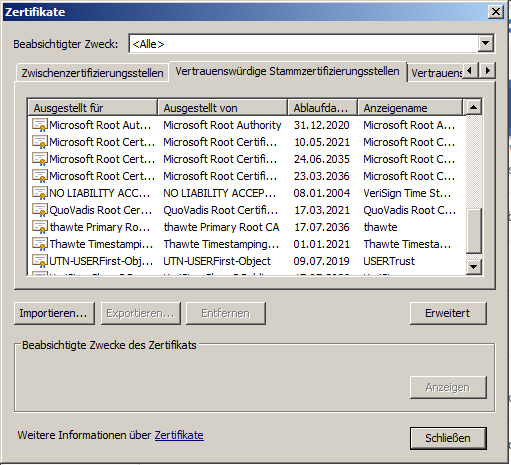Screen dimensions: 511x465
Task: Click display name 'thawte'
Action: coord(380,227)
